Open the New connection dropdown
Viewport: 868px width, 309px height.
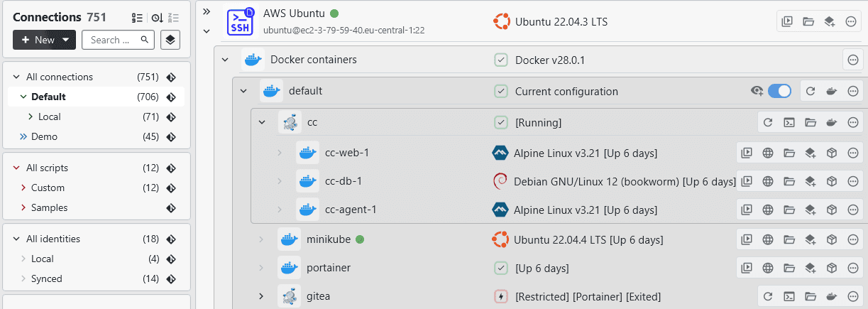tap(44, 40)
